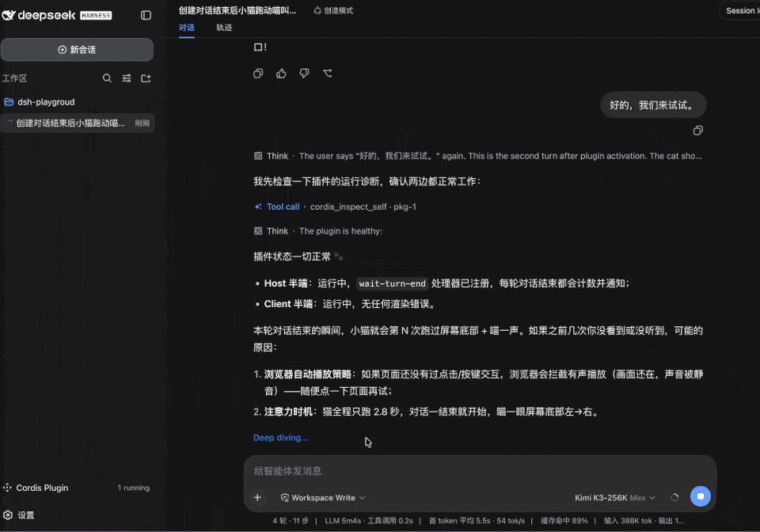760x532 pixels.
Task: Thumbs up the previous reply
Action: [x=281, y=74]
